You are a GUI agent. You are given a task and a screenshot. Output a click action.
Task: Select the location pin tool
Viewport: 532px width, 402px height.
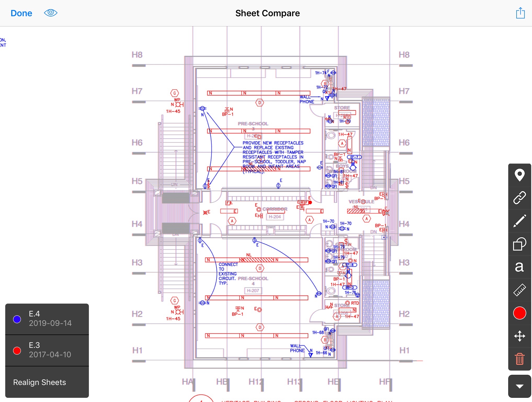pos(519,175)
